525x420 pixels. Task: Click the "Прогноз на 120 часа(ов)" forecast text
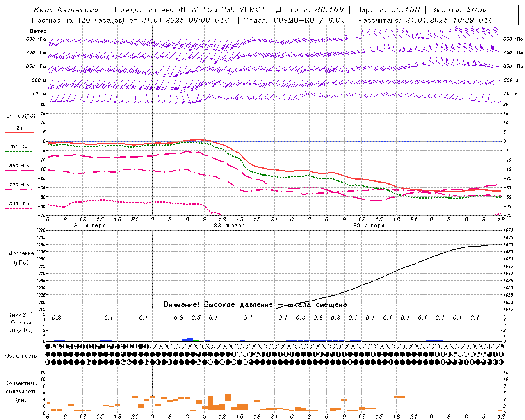[x=78, y=20]
